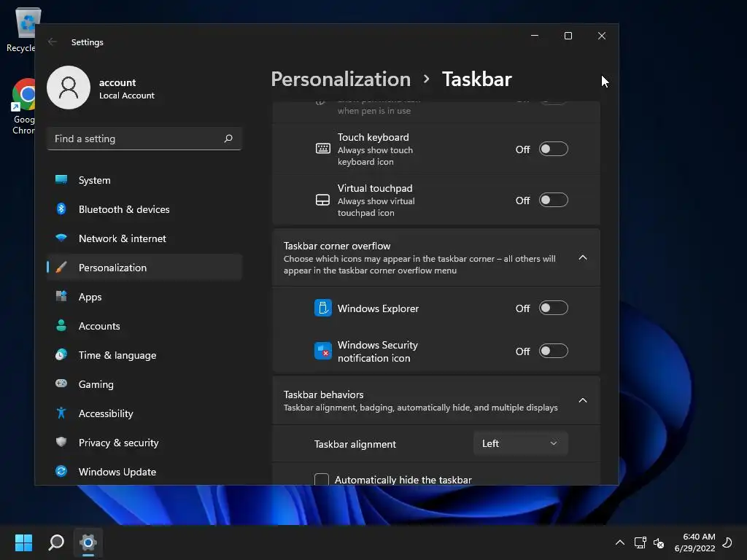Click the focus assist moon tray icon
747x560 pixels.
727,542
